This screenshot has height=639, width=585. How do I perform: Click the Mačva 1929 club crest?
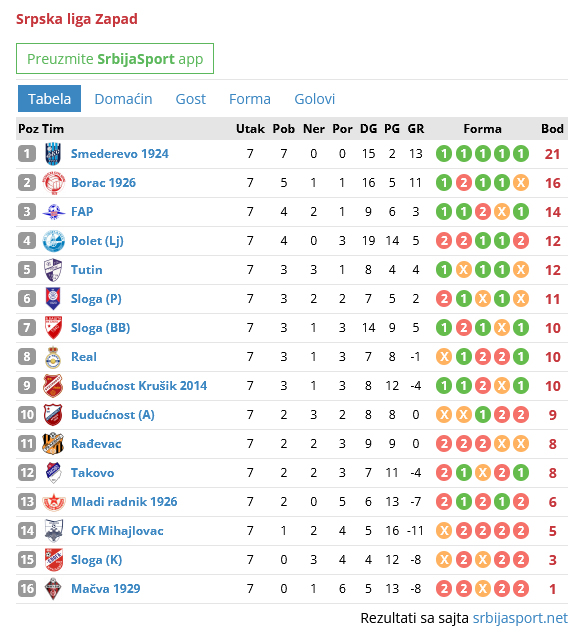tap(53, 588)
